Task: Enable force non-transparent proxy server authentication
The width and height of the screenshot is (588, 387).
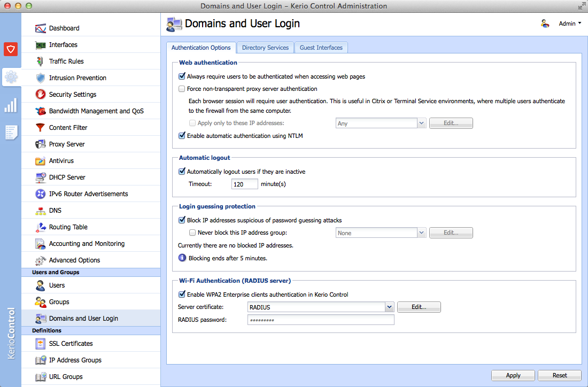Action: tap(182, 89)
